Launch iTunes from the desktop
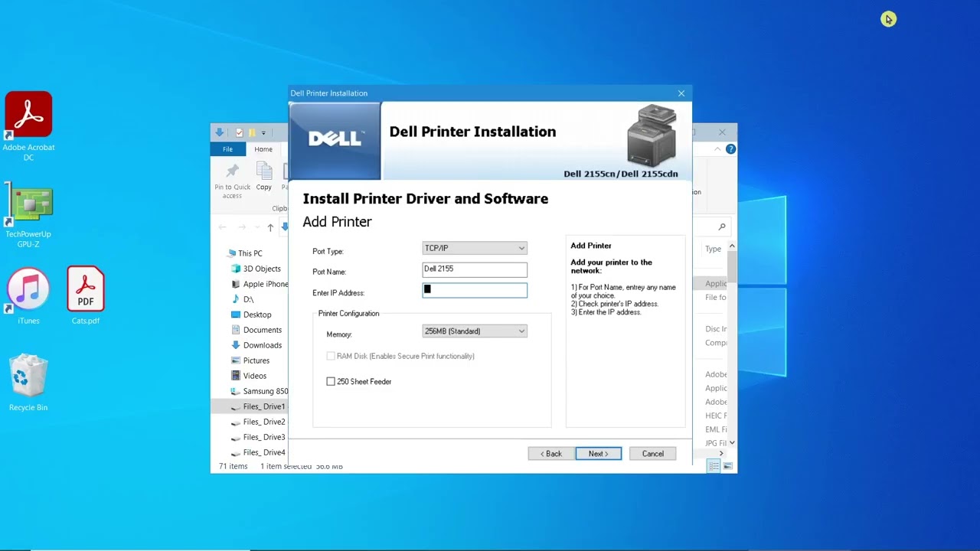Screen dimensions: 980x551 28,295
